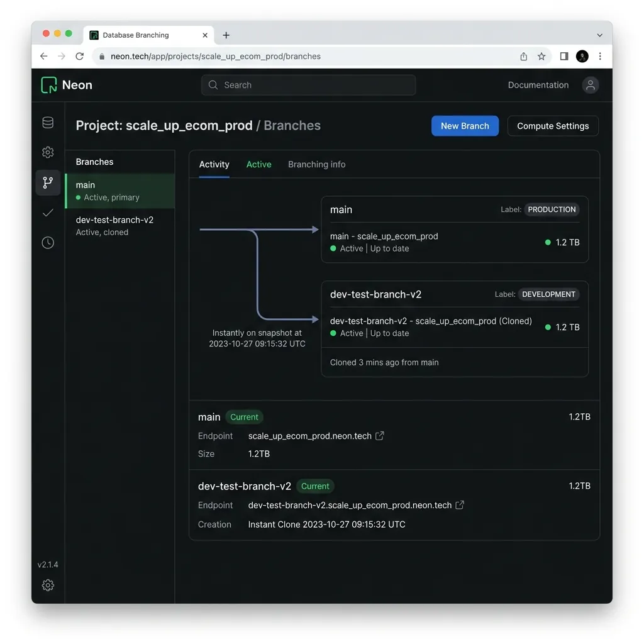
Task: Open Chrome three-dot menu
Action: pos(600,56)
